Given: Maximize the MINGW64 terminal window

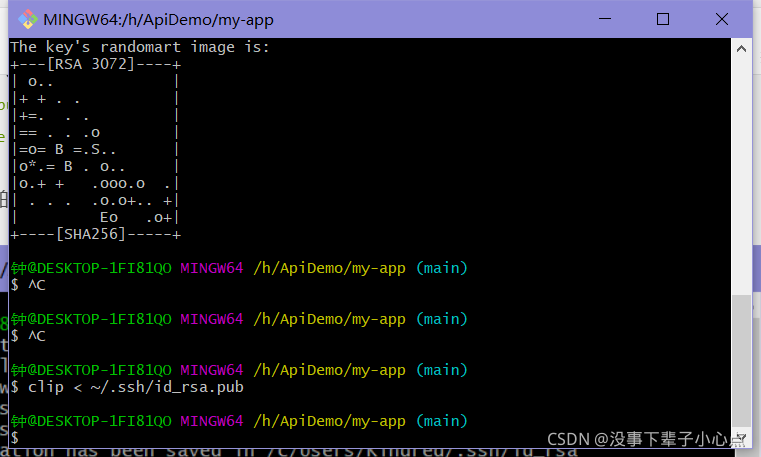Looking at the screenshot, I should coord(663,19).
